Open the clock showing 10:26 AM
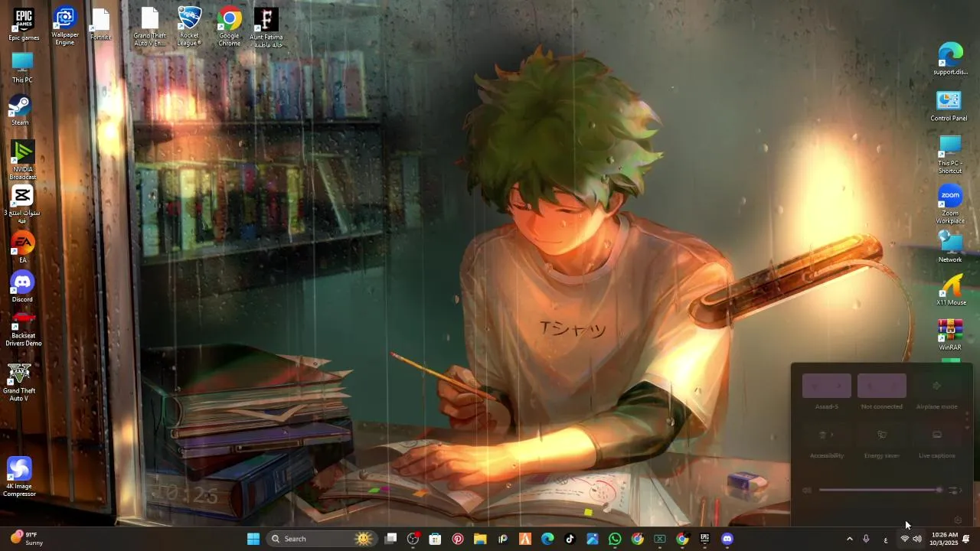 944,539
